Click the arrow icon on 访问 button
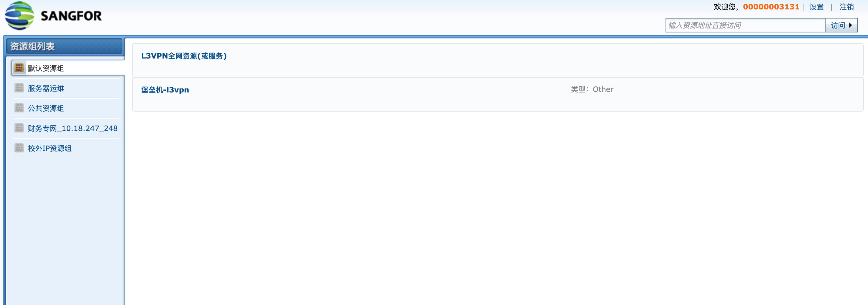This screenshot has height=305, width=868. coord(850,25)
